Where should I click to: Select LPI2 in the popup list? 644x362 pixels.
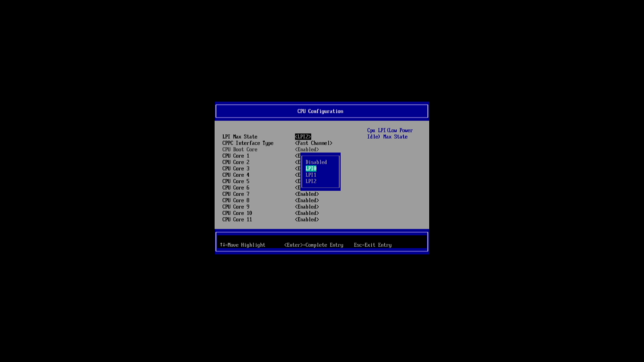(x=311, y=181)
